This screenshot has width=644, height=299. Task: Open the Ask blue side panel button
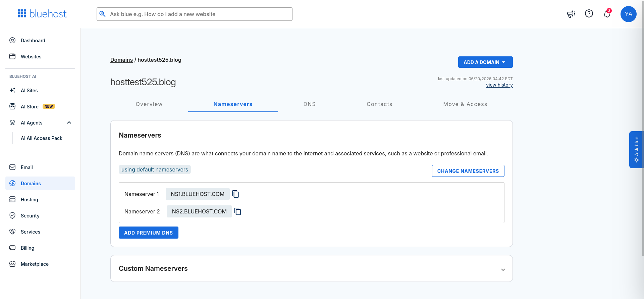[636, 149]
